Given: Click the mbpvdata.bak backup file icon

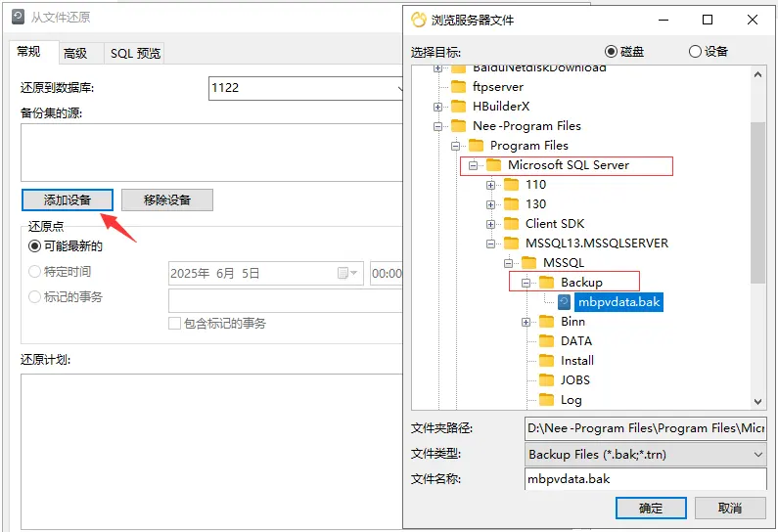Looking at the screenshot, I should (564, 302).
